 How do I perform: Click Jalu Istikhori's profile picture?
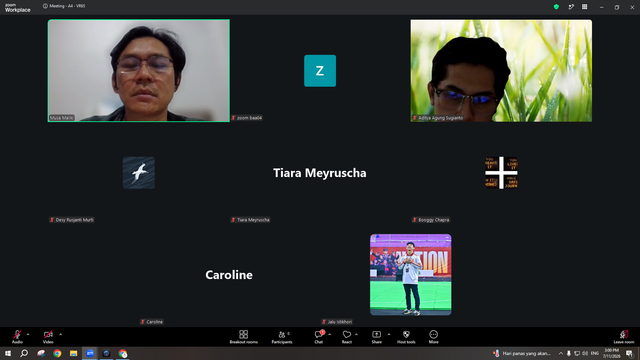[411, 275]
